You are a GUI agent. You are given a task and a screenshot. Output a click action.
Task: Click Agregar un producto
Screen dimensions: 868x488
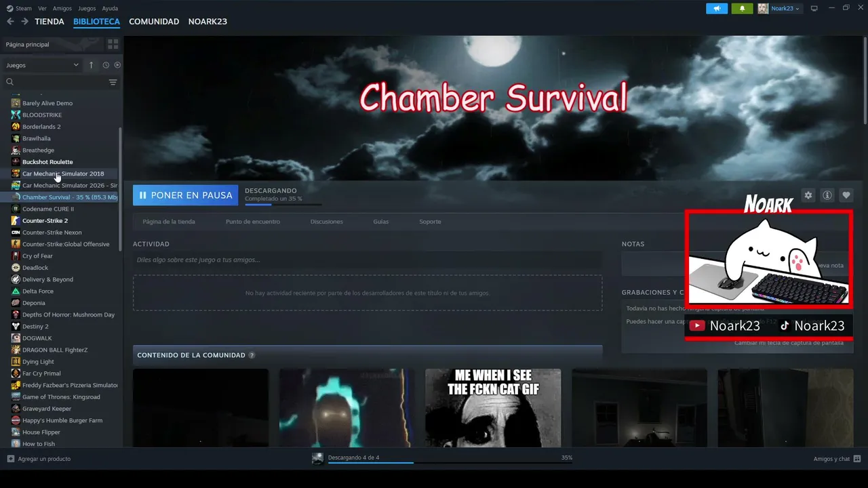tap(39, 459)
